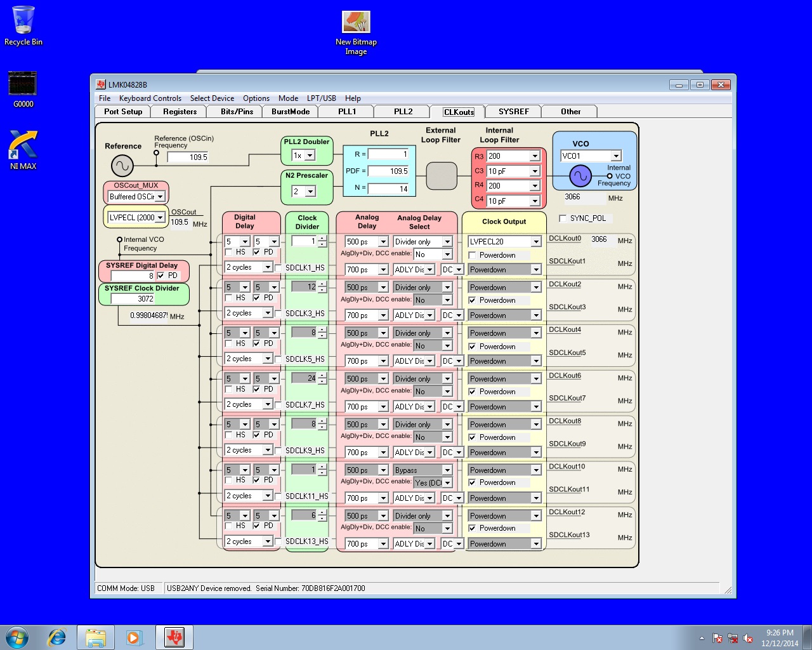Click the DCLKout0 clock divider spinner arrows
The width and height of the screenshot is (812, 650).
coord(322,241)
